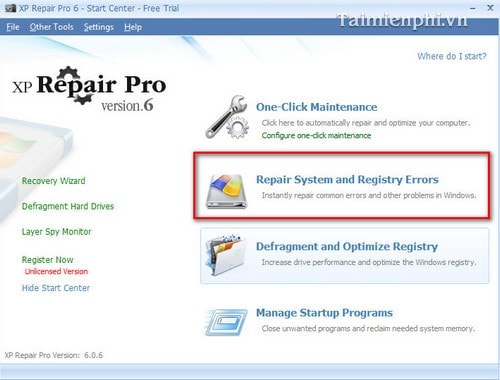Click the Windows drive repair icon
This screenshot has width=500, height=380.
click(x=227, y=191)
